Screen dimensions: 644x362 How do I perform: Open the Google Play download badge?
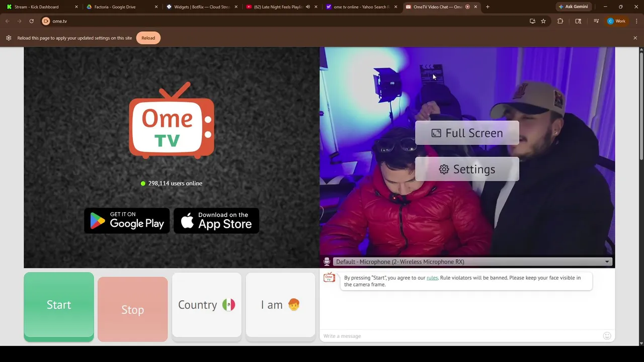pos(127,221)
